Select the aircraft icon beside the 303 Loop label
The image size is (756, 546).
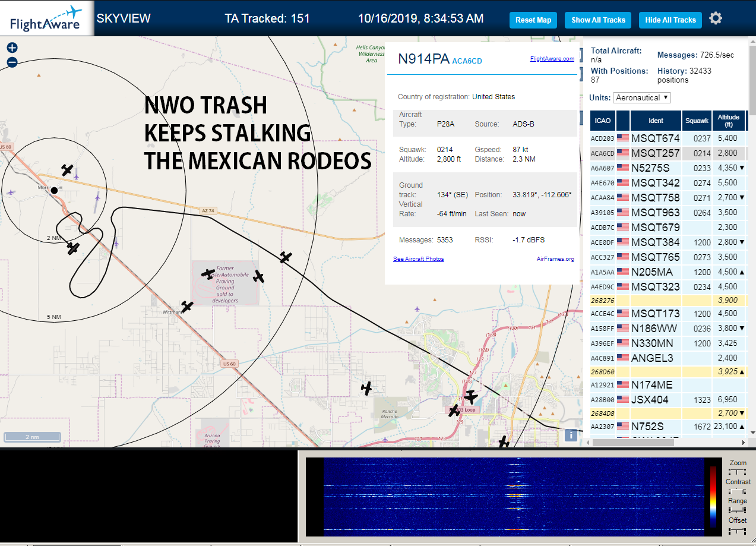[x=454, y=410]
